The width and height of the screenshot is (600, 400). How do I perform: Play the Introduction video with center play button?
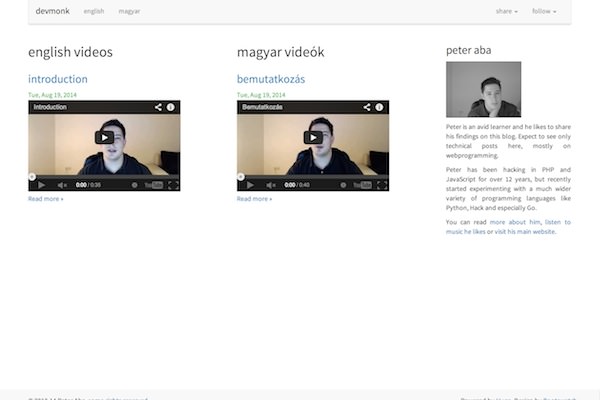point(104,138)
